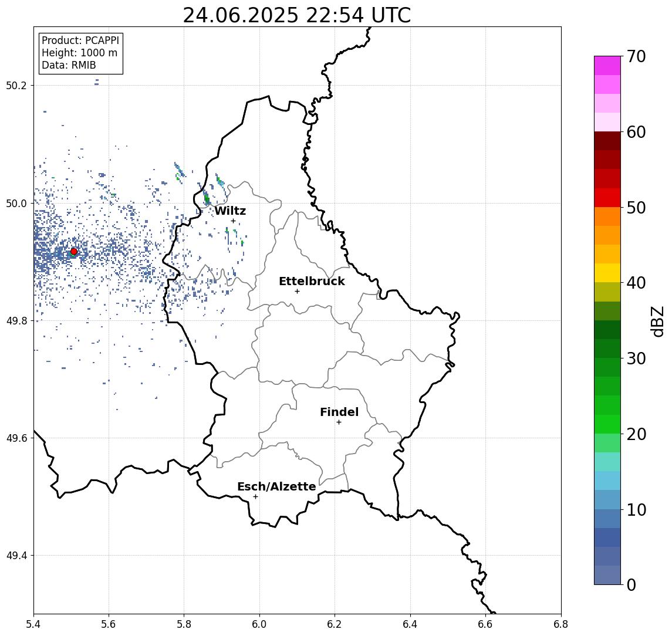The height and width of the screenshot is (636, 672).
Task: Click the "Data: RMIB" legend line
Action: pos(69,65)
